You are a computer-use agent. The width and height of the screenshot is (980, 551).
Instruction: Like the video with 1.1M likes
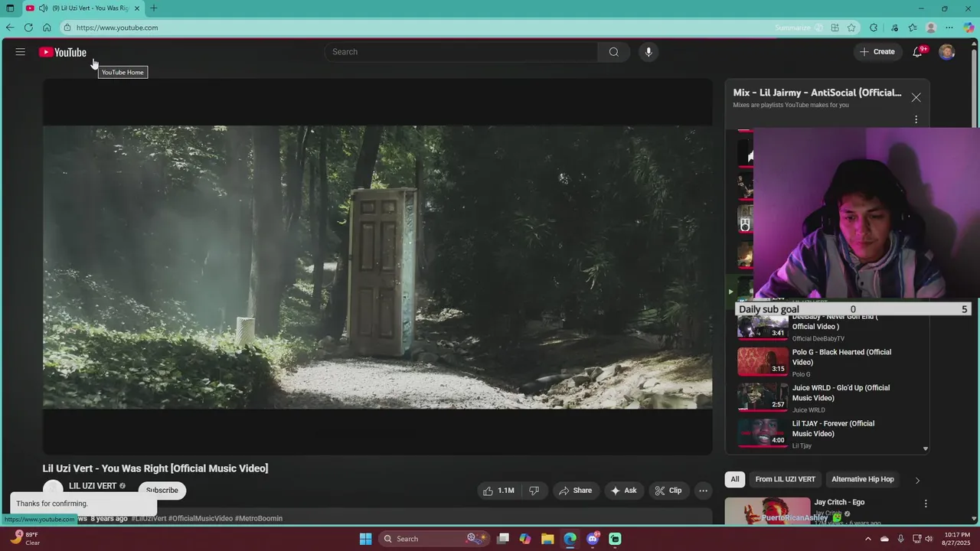coord(498,491)
